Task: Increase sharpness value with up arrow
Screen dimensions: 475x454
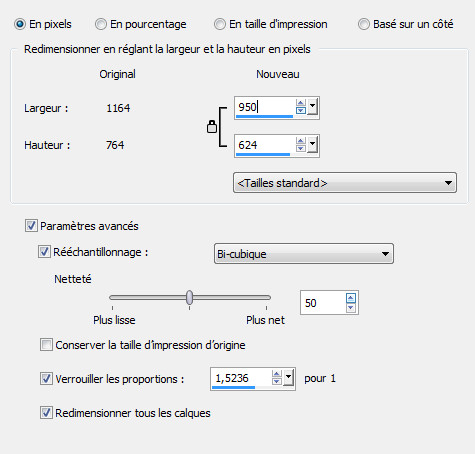Action: (x=351, y=298)
